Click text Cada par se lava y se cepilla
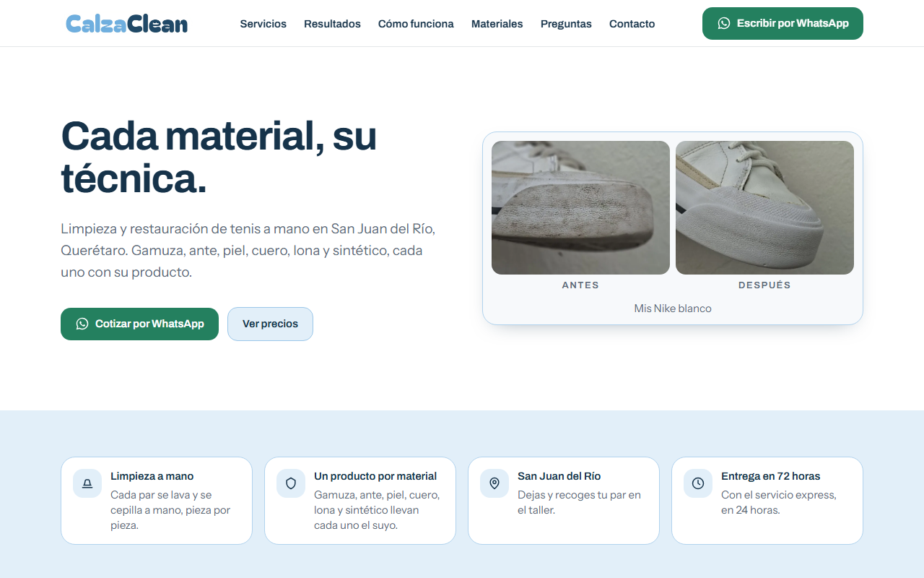 click(x=170, y=510)
